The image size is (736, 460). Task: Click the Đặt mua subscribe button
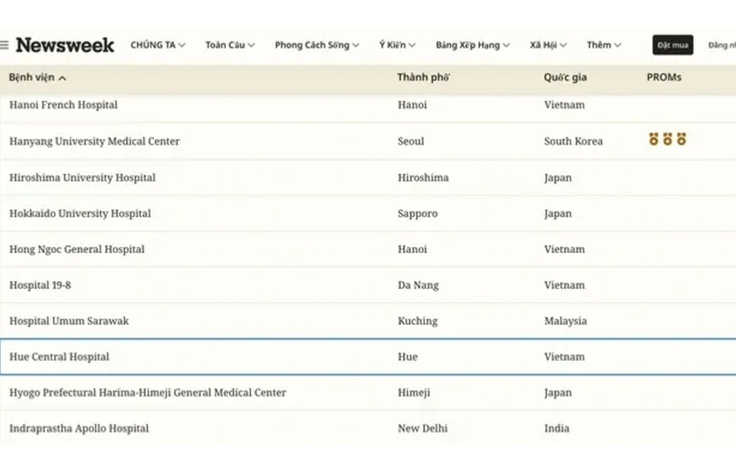tap(673, 45)
